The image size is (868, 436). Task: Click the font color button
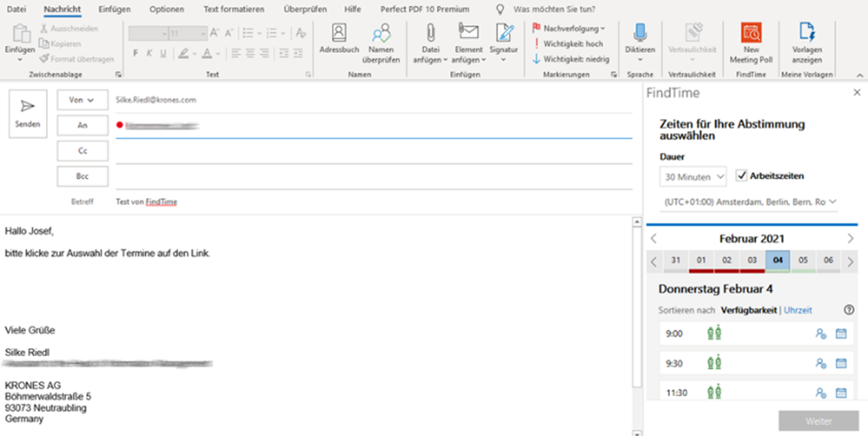207,54
